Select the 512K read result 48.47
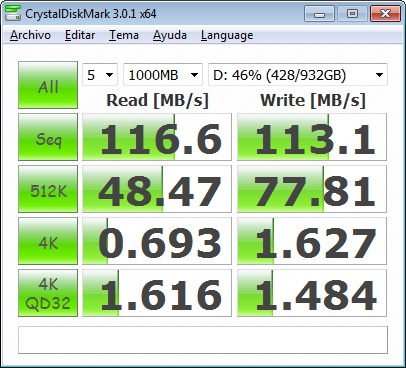The height and width of the screenshot is (368, 406). pyautogui.click(x=157, y=189)
